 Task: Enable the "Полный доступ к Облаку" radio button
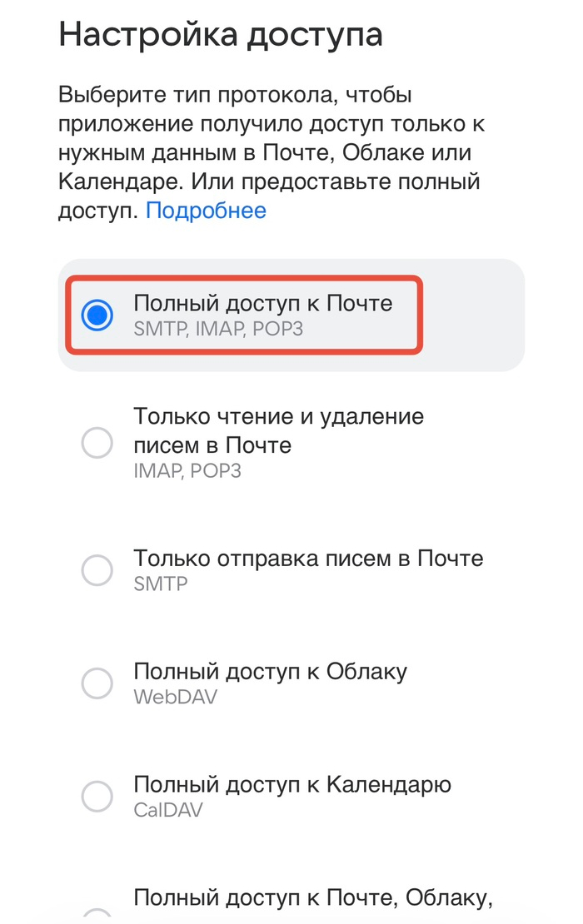97,683
